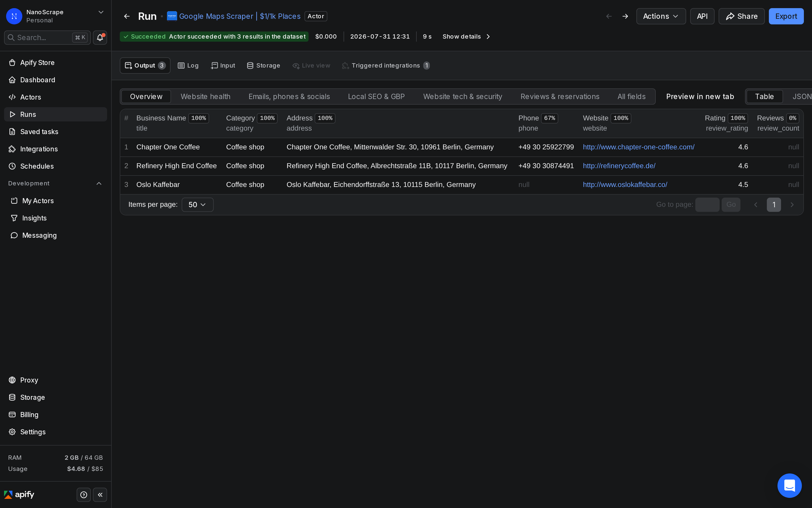Open the notifications bell

[x=100, y=38]
